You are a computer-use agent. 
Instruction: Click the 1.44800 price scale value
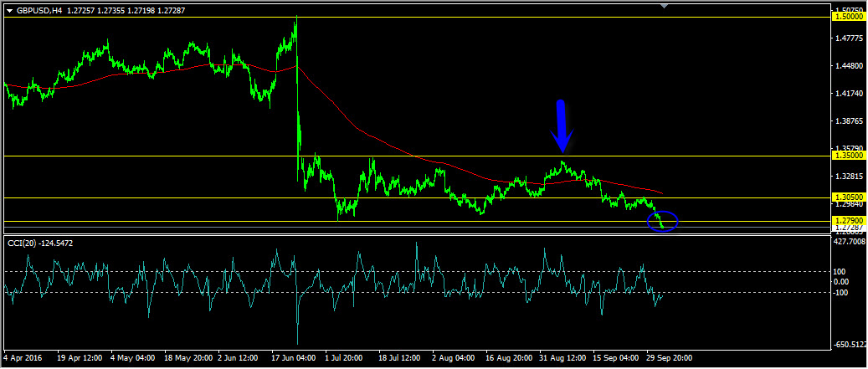click(848, 66)
